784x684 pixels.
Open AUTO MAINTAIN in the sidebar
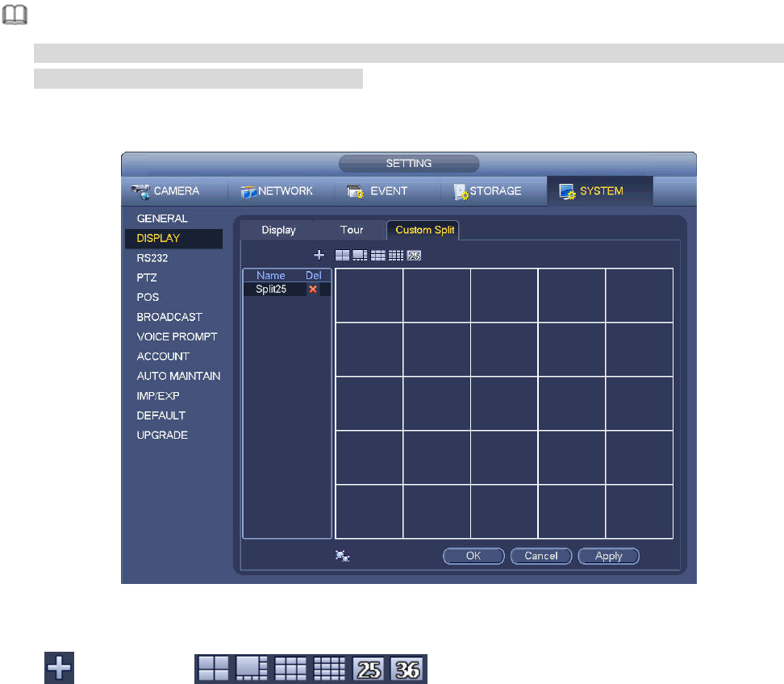click(x=178, y=376)
